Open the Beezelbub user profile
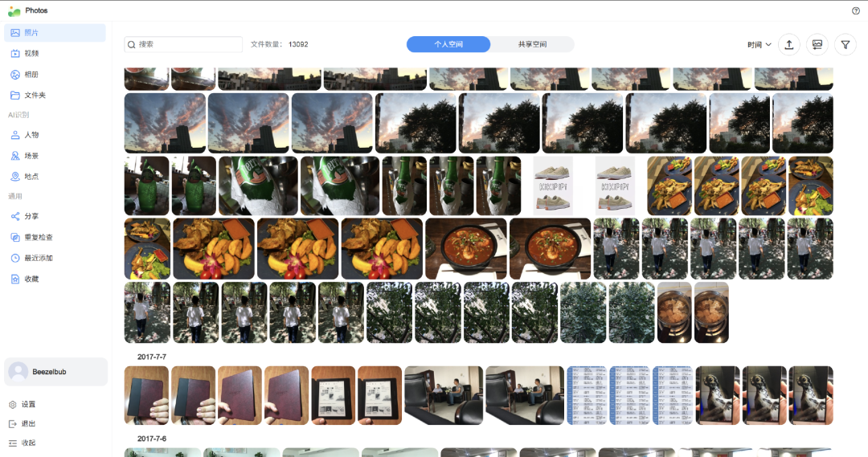Image resolution: width=868 pixels, height=457 pixels. coord(56,372)
